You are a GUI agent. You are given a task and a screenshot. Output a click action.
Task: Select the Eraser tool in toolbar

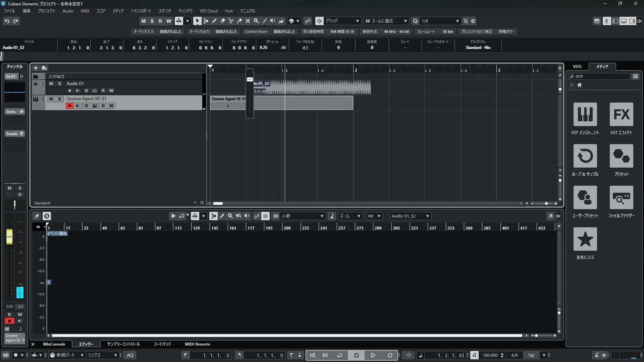coord(222,21)
